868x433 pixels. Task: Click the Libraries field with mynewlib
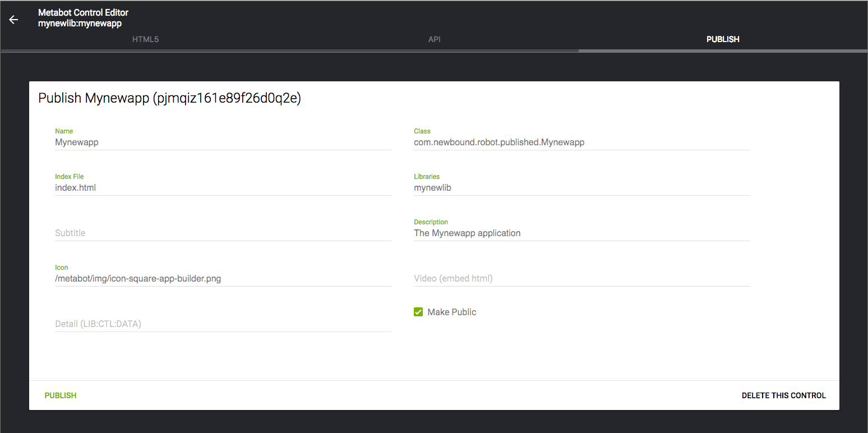582,188
